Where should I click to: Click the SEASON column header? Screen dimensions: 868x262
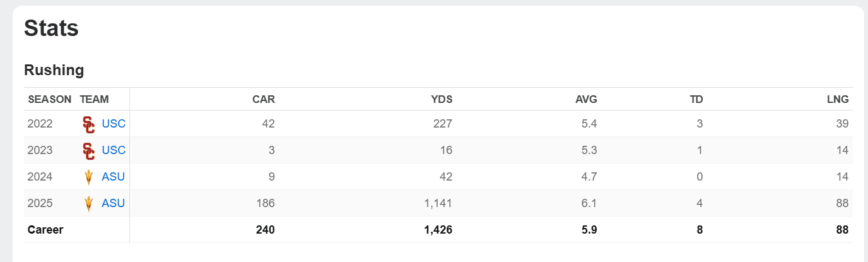point(50,99)
